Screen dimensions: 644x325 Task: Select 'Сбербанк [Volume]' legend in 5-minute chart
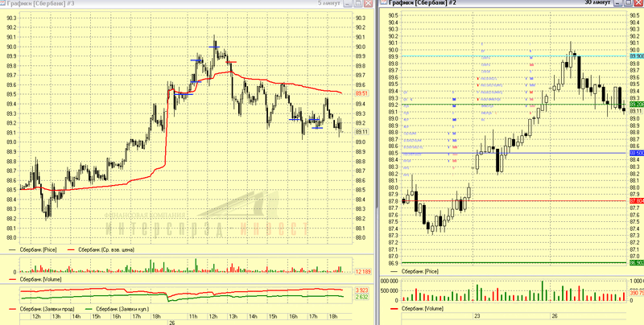pyautogui.click(x=41, y=279)
